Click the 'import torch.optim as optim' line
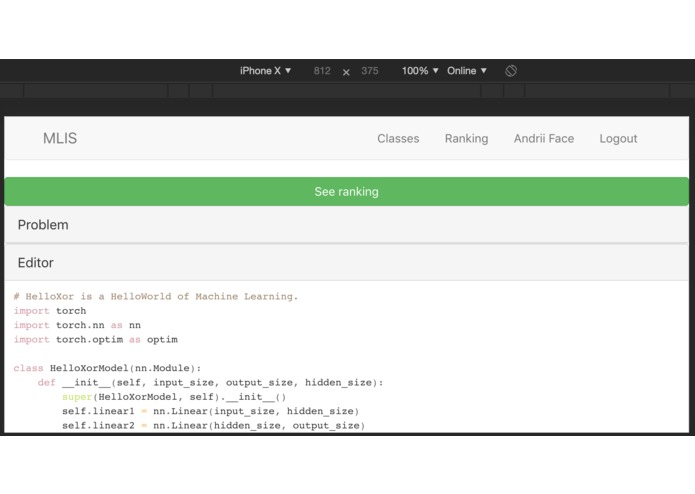 96,339
